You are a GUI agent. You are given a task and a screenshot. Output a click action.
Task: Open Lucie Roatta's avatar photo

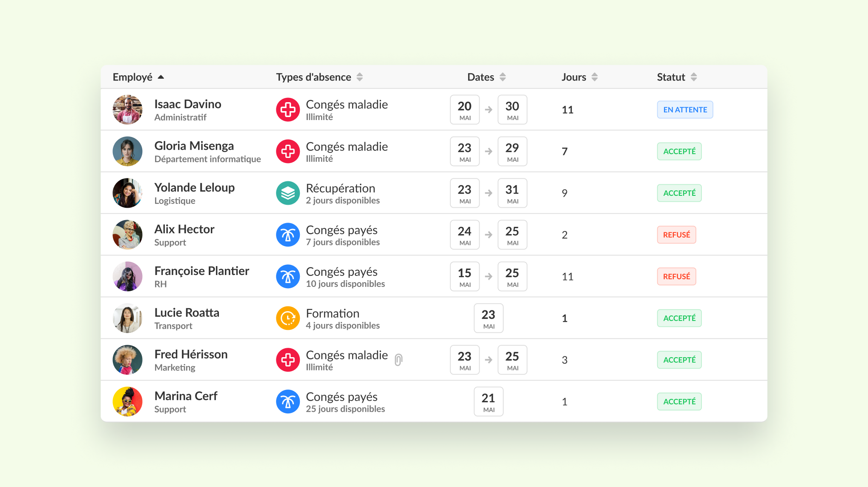pos(127,318)
